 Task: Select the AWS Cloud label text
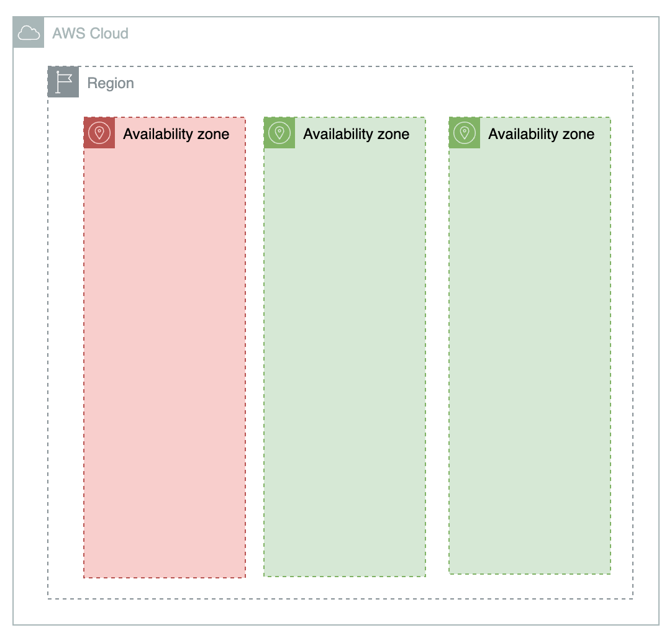(91, 33)
